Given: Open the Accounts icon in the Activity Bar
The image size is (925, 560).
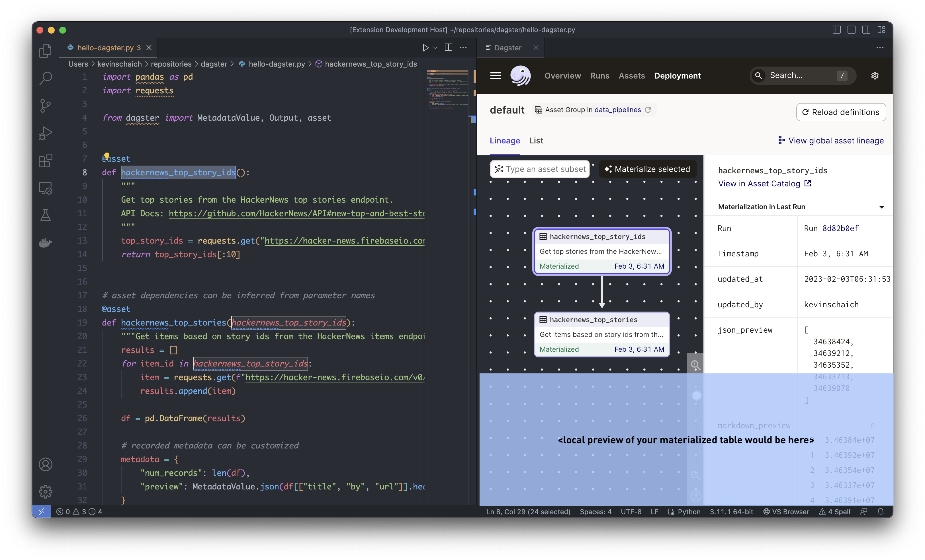Looking at the screenshot, I should (x=46, y=464).
